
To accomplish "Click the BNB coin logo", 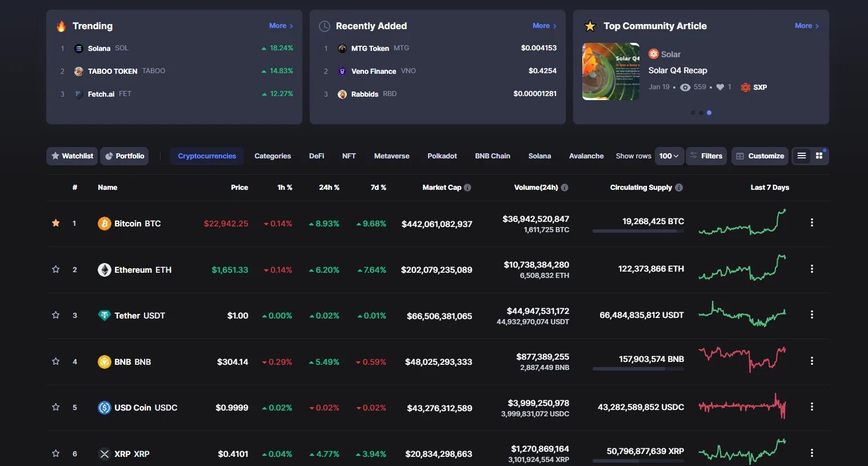I will pyautogui.click(x=104, y=362).
